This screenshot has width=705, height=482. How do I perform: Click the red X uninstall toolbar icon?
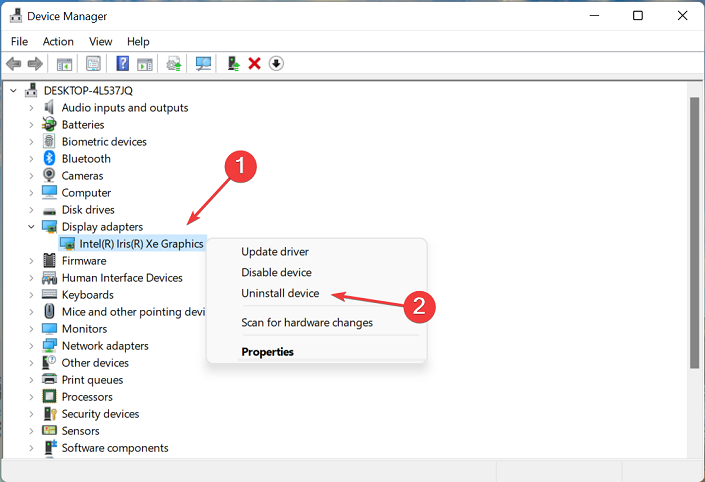coord(254,64)
